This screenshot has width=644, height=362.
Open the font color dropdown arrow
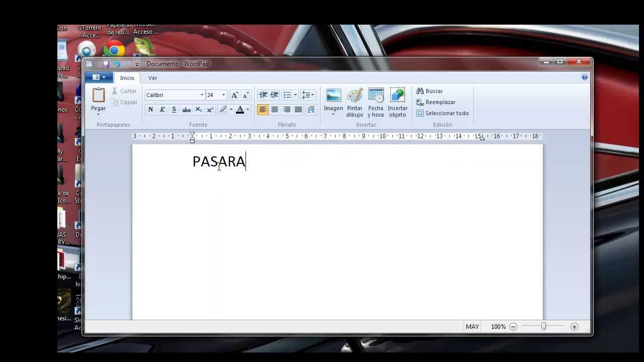point(248,110)
